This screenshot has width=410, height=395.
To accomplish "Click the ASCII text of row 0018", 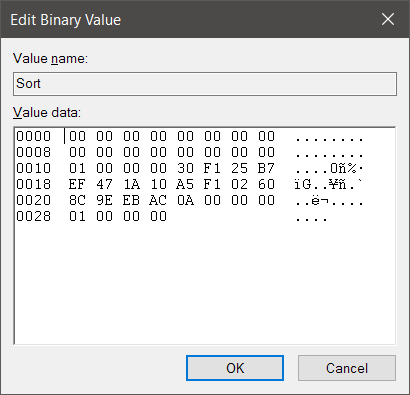I will pos(329,184).
